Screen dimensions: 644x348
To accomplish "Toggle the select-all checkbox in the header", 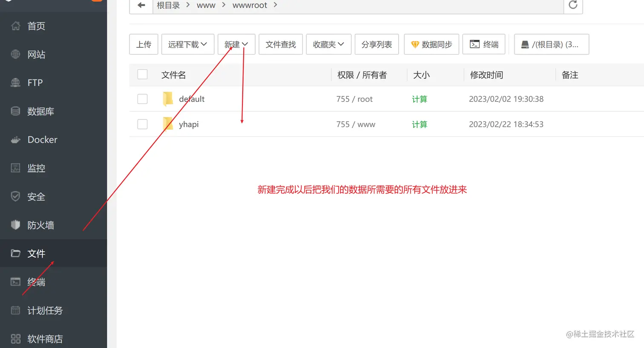I will coord(142,75).
